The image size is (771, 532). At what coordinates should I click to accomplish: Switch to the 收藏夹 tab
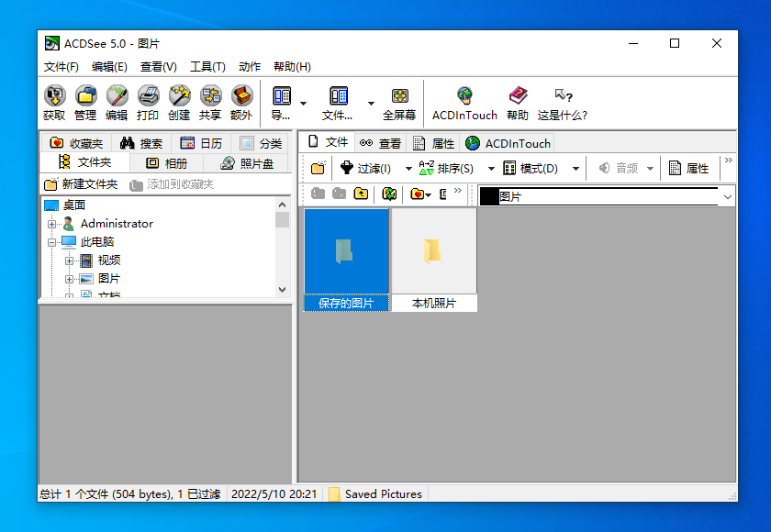[x=77, y=143]
